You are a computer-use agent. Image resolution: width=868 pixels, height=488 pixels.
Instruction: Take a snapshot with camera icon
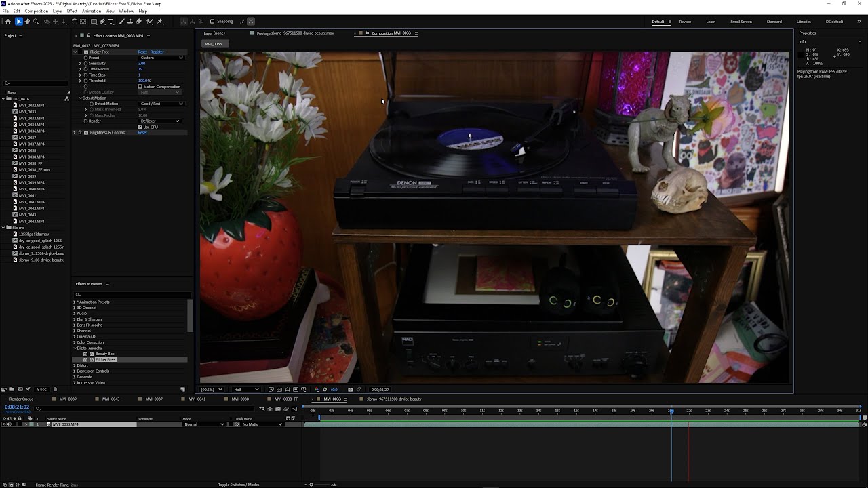[350, 390]
